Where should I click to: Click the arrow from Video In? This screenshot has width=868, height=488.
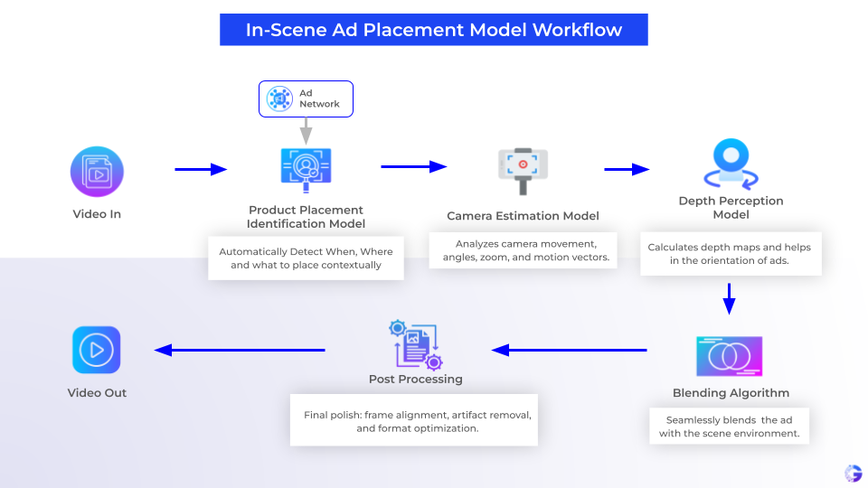(200, 169)
